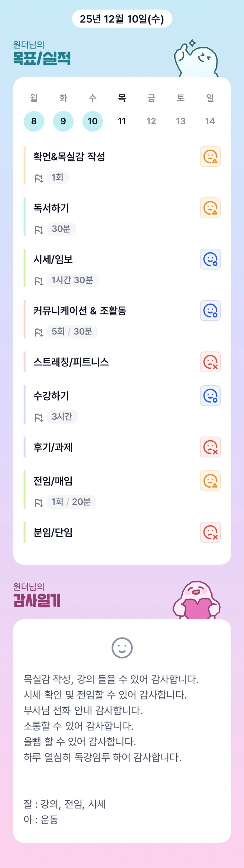
Task: Click the red face icon for 후기/과제
Action: tap(210, 447)
